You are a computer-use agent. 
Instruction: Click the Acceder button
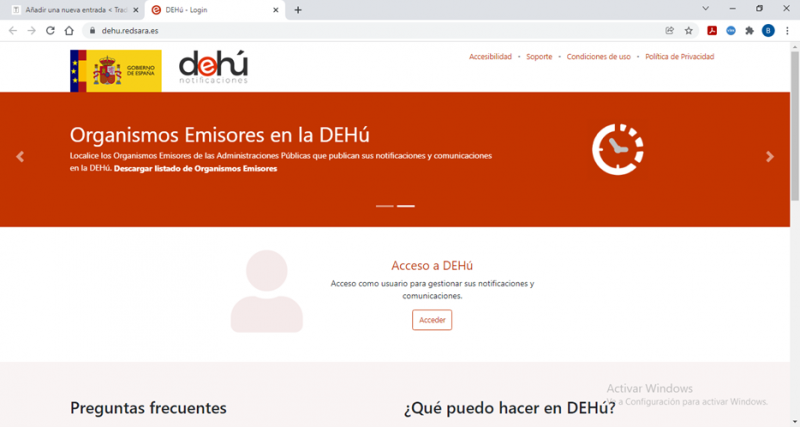pyautogui.click(x=432, y=320)
